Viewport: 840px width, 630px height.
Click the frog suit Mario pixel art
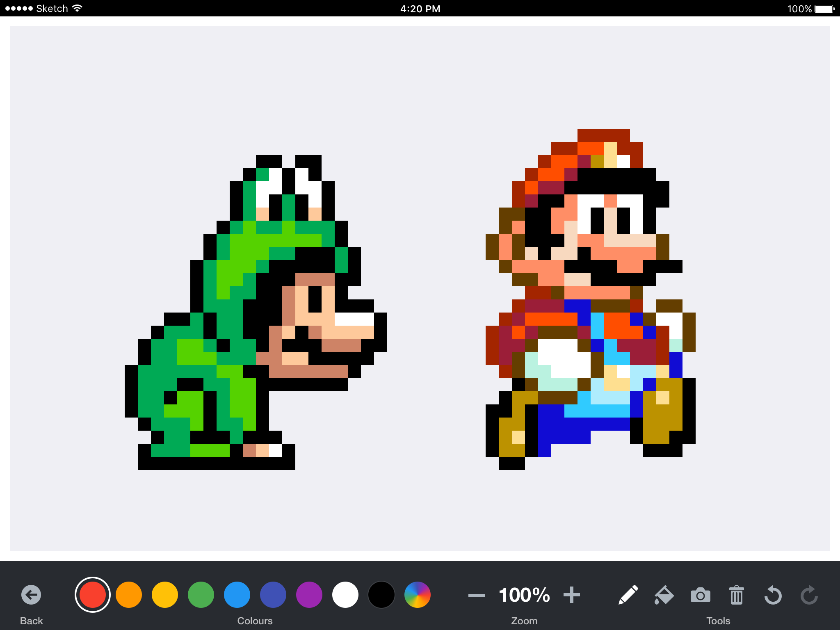256,313
